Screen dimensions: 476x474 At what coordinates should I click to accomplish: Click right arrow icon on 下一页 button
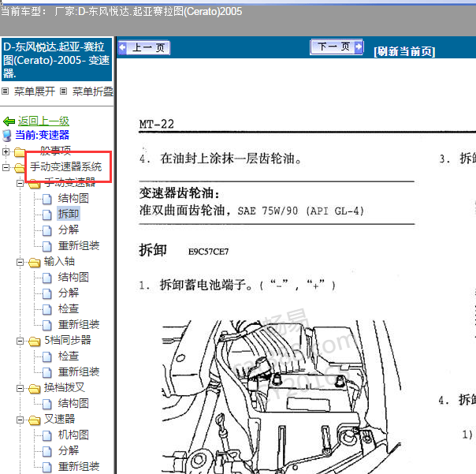pos(359,47)
